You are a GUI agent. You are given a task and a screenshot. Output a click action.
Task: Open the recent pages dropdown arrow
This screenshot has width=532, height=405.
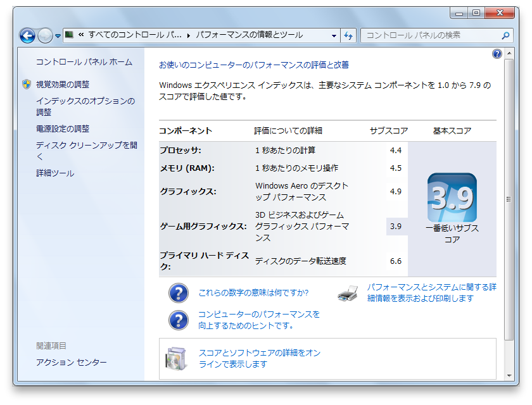coord(58,35)
